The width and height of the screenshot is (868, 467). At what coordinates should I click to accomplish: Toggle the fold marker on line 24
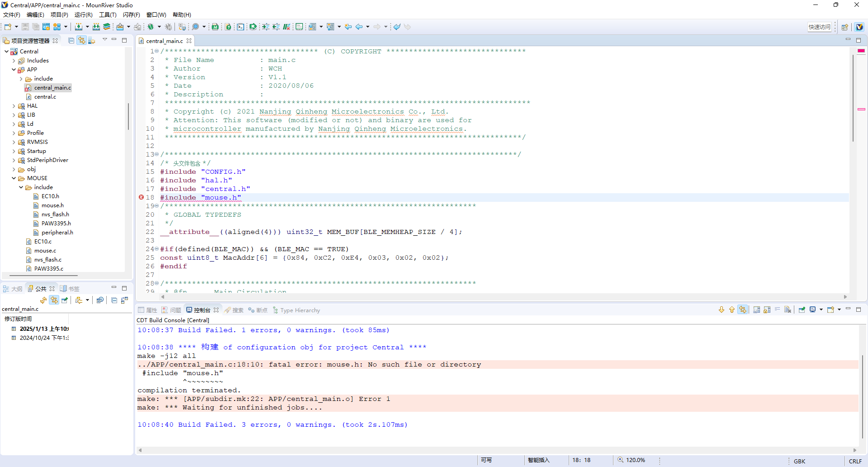(x=157, y=249)
